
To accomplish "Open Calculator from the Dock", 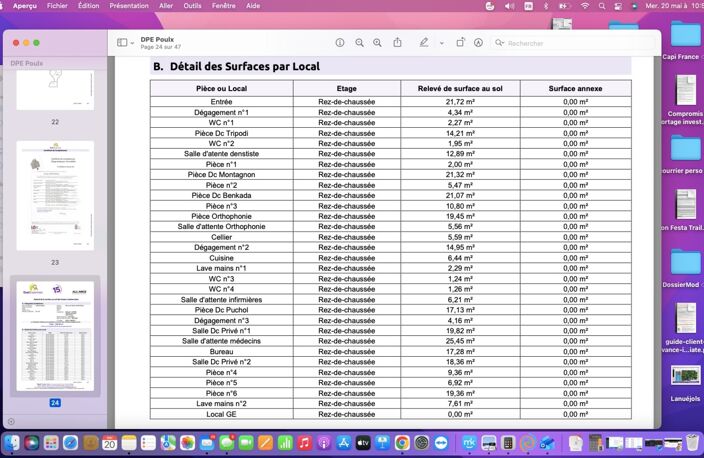I will (x=508, y=443).
